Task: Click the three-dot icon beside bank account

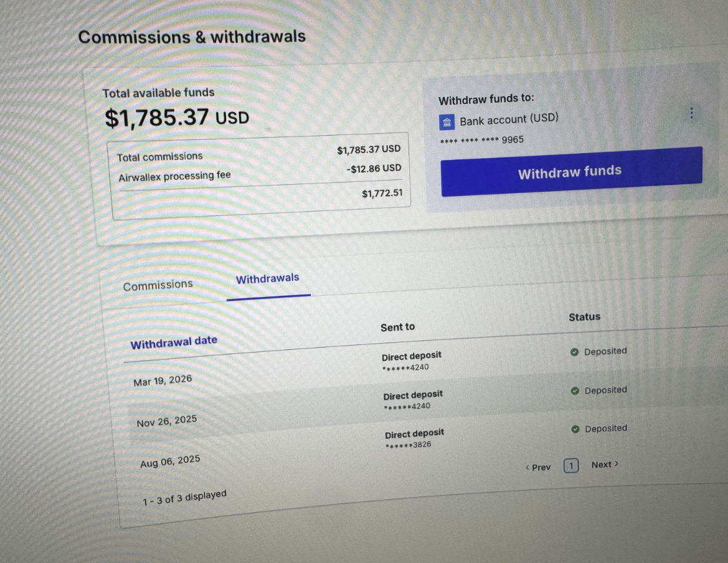Action: coord(691,113)
